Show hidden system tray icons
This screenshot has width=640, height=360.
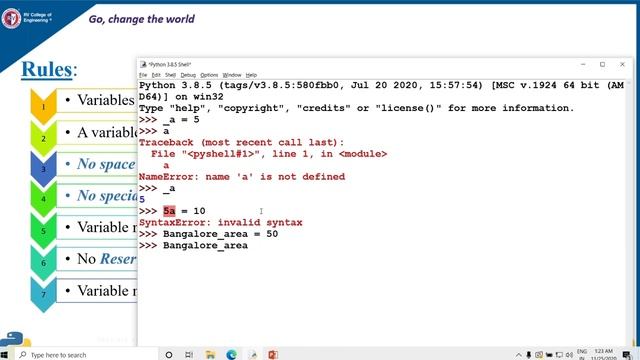[518, 355]
